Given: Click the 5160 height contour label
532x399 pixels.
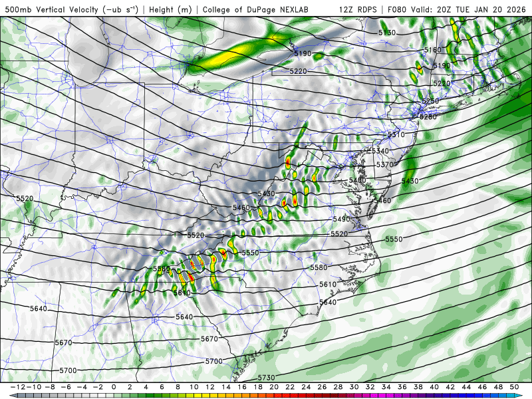Looking at the screenshot, I should [433, 50].
